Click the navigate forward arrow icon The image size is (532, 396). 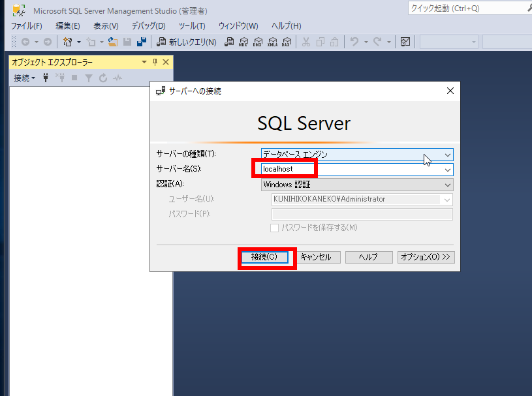[x=48, y=42]
